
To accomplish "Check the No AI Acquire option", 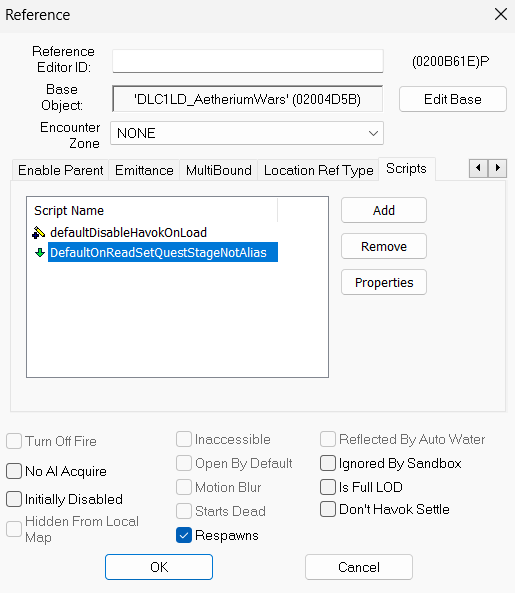I will [x=14, y=471].
